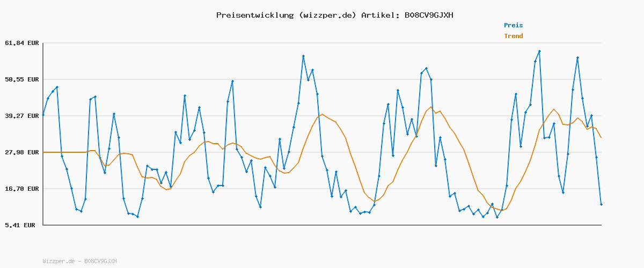Click the Trend legend label
Image resolution: width=644 pixels, height=268 pixels.
click(x=513, y=36)
